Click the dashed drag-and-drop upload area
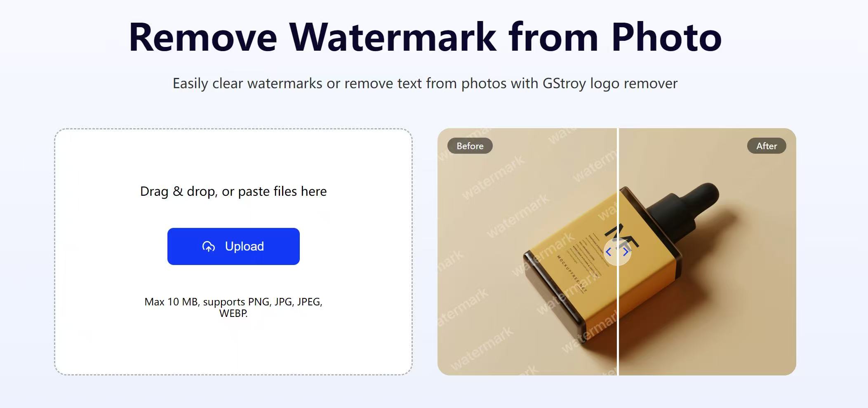868x408 pixels. click(233, 252)
